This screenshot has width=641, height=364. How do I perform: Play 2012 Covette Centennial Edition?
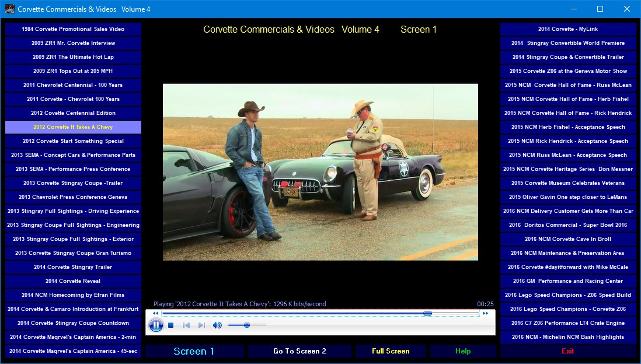[x=73, y=113]
